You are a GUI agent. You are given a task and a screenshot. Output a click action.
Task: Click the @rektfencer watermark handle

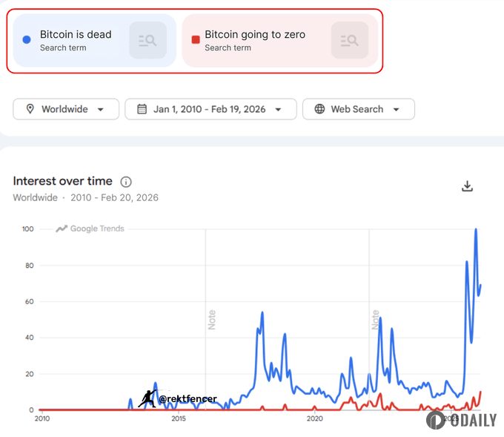tap(188, 399)
